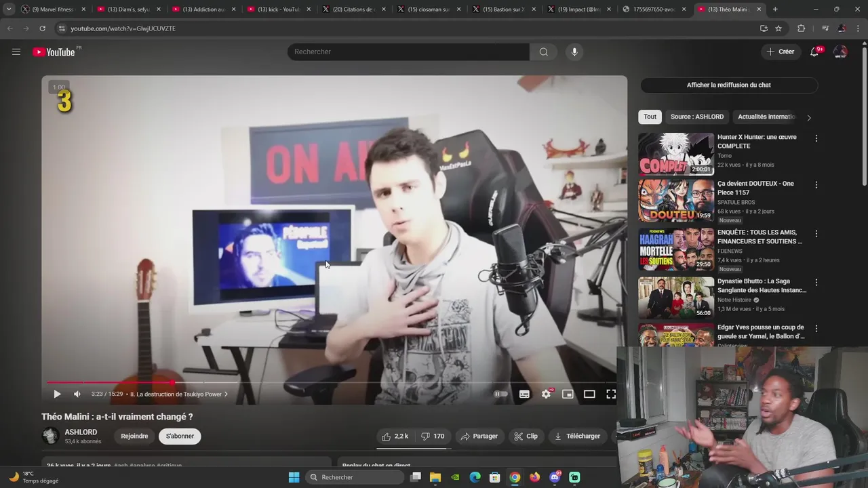Dislike the video showing 170
Viewport: 868px width, 488px height.
click(x=433, y=436)
